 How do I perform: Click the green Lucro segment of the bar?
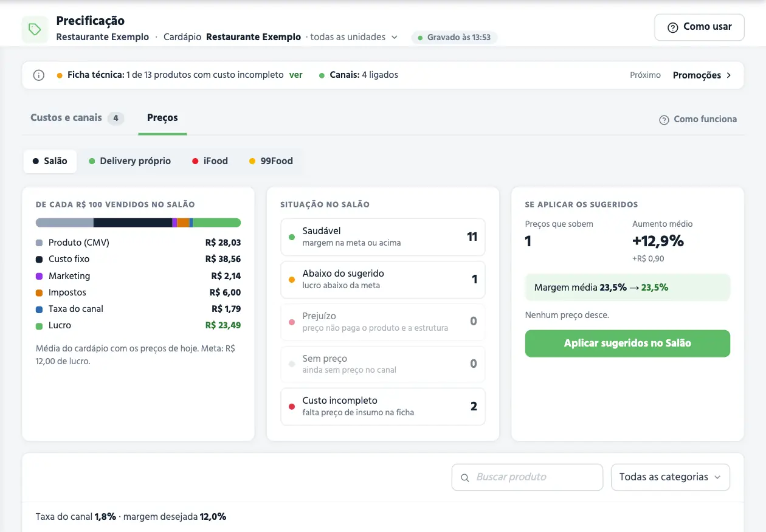click(x=217, y=223)
